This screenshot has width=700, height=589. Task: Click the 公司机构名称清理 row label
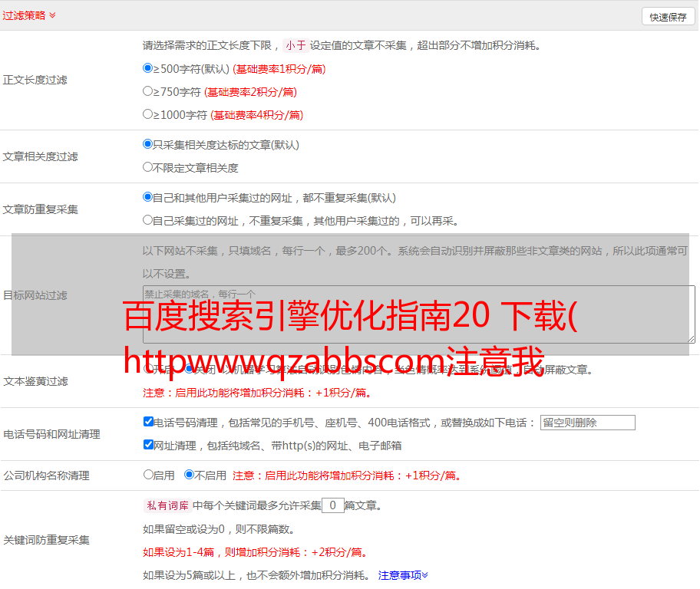pyautogui.click(x=46, y=475)
